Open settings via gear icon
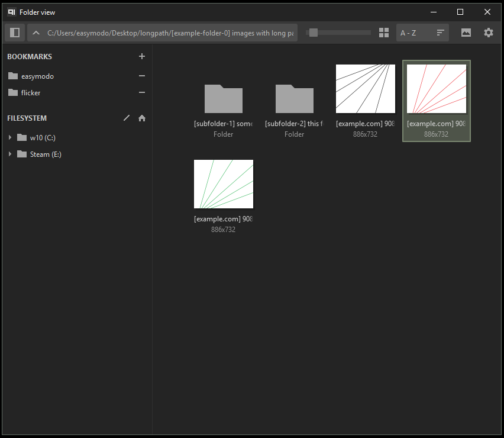Screen dimensions: 504x438 coord(489,33)
